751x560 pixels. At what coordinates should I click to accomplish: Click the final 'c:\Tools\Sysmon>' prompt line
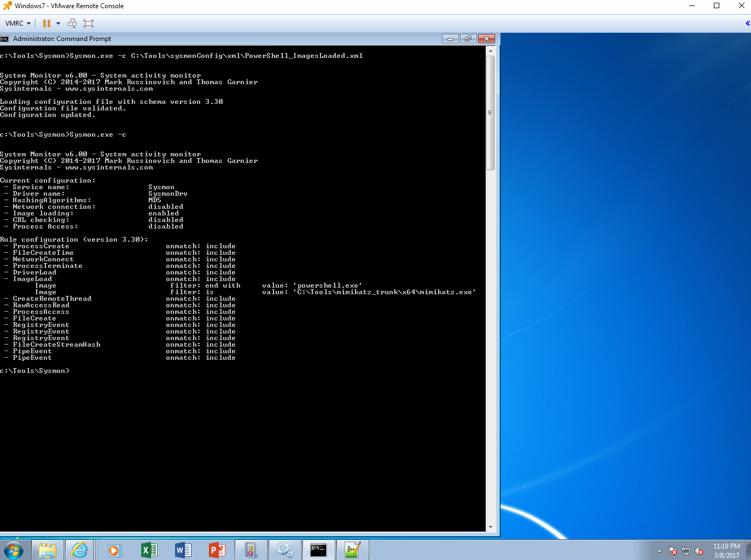click(x=35, y=371)
